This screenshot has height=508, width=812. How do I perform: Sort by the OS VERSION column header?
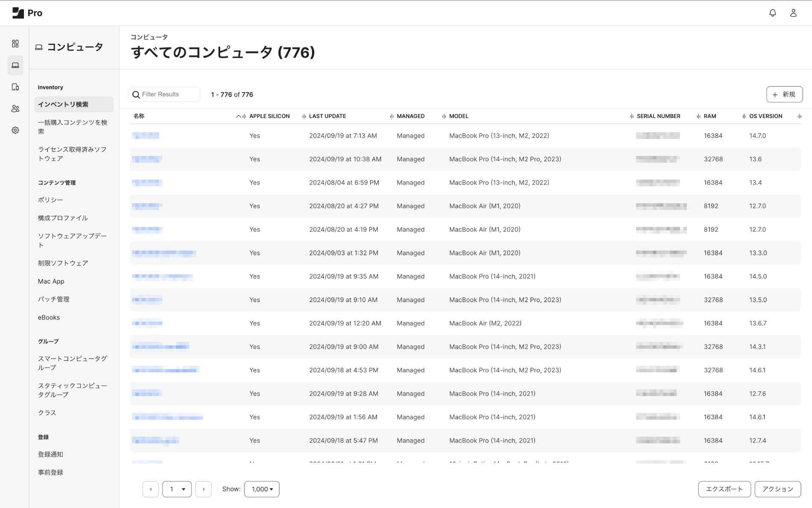(x=765, y=116)
